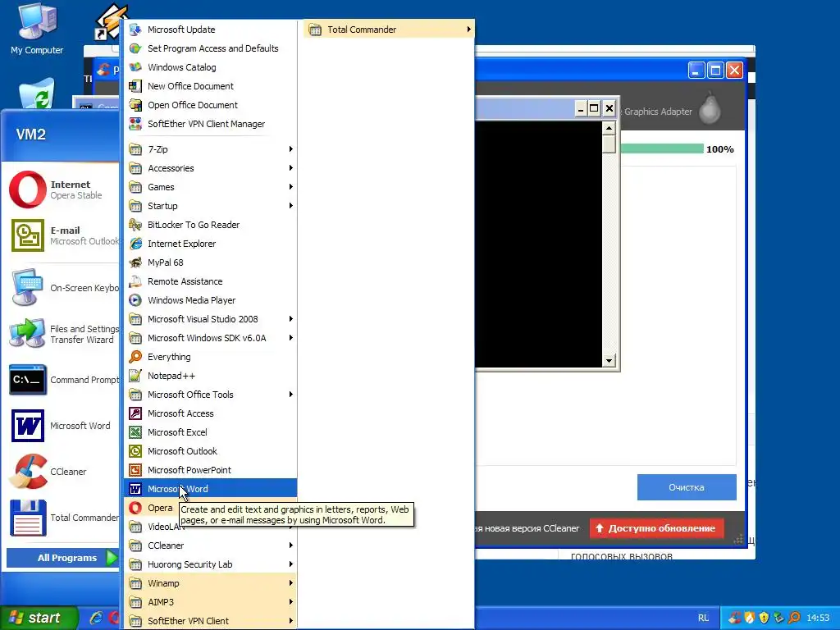Expand the Accessories submenu
The height and width of the screenshot is (630, 840).
click(210, 167)
